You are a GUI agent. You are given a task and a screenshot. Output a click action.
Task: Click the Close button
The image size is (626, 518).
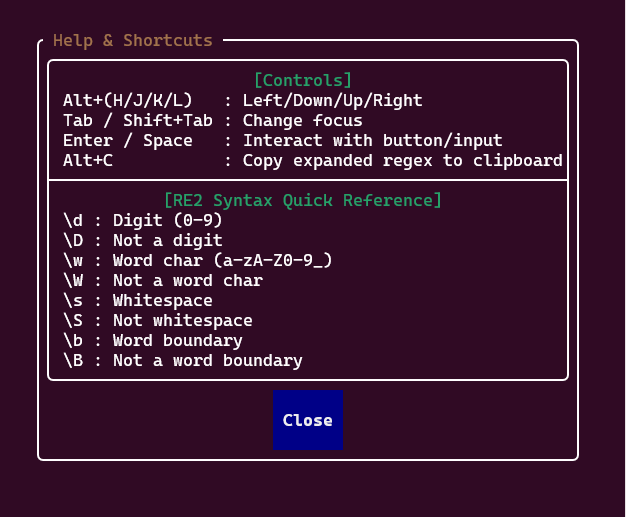(x=308, y=420)
